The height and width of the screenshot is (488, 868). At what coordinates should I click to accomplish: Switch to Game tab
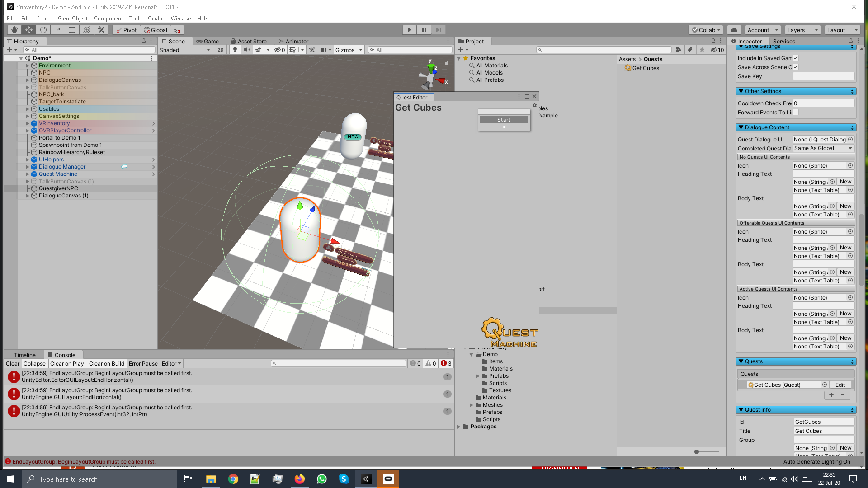point(207,41)
